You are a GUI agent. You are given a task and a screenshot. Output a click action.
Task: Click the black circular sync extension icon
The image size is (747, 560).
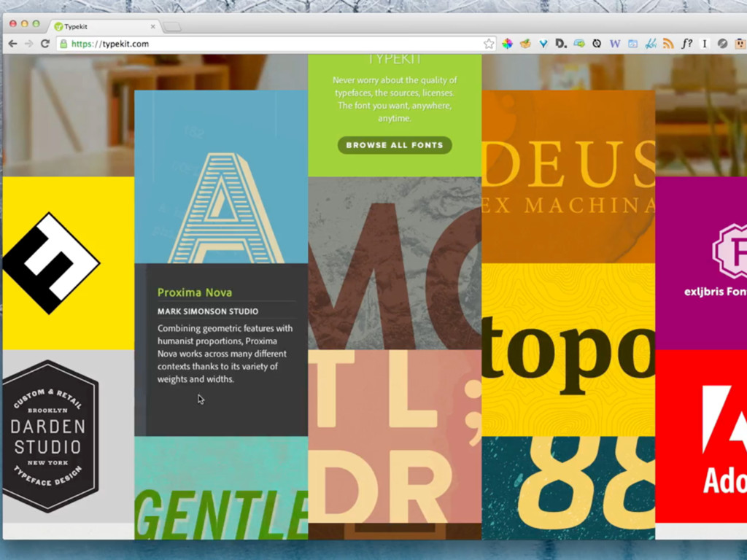point(597,44)
